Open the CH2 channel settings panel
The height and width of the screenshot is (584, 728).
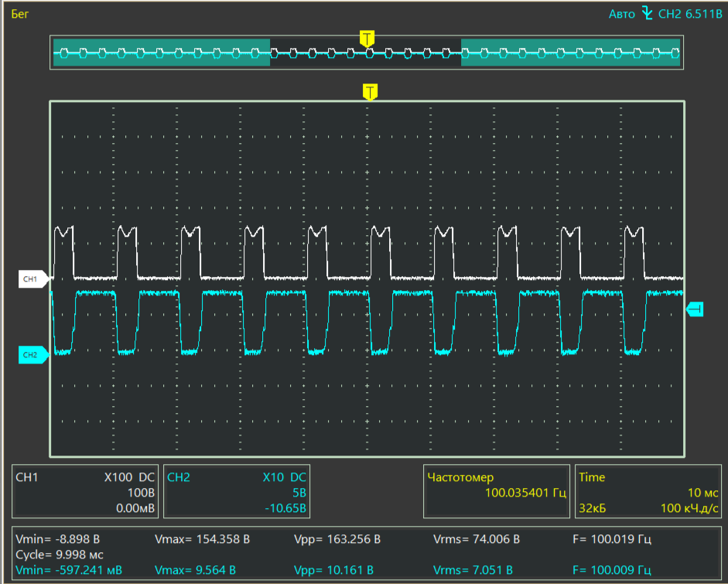(237, 492)
